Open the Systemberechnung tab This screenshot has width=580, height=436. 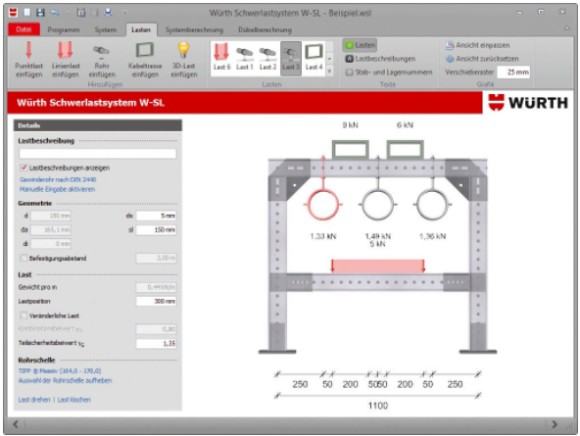(194, 30)
